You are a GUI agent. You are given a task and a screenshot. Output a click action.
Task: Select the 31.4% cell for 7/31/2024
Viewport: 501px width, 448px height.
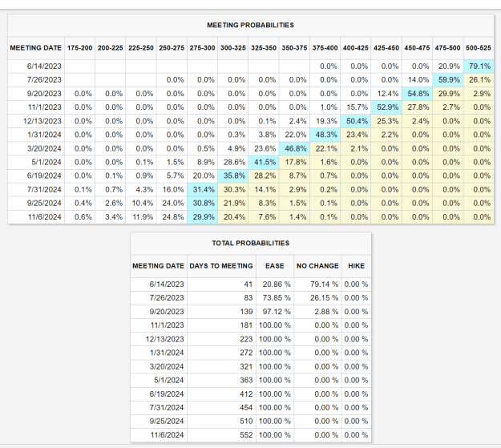pos(203,189)
